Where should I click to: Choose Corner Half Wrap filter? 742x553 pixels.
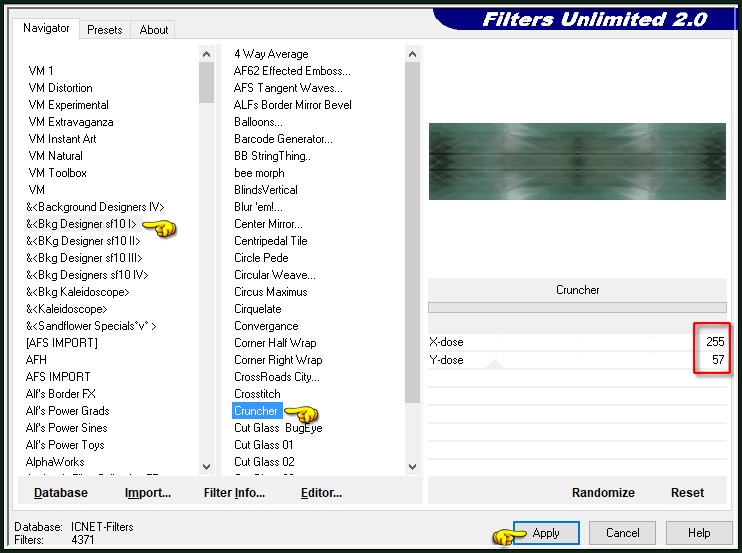coord(275,343)
